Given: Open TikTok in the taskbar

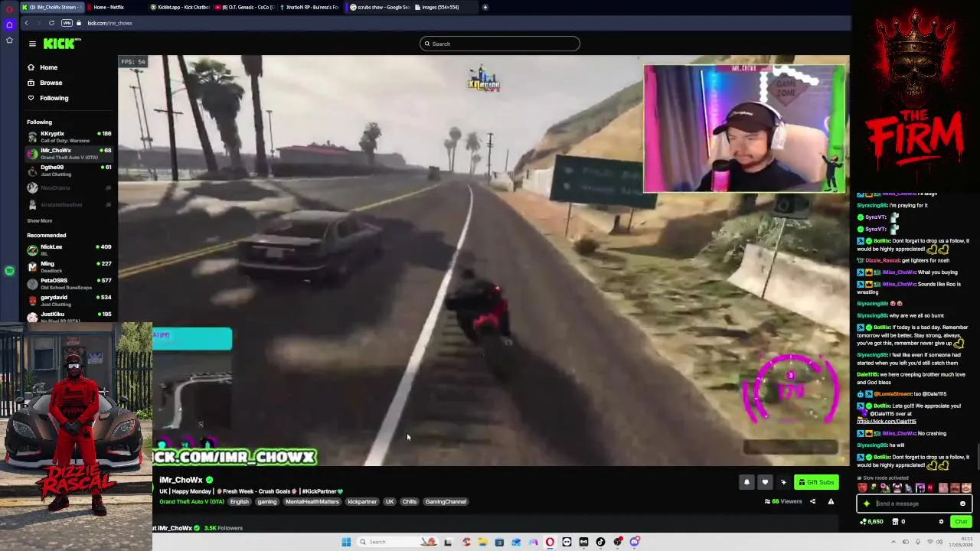Looking at the screenshot, I should pos(600,542).
